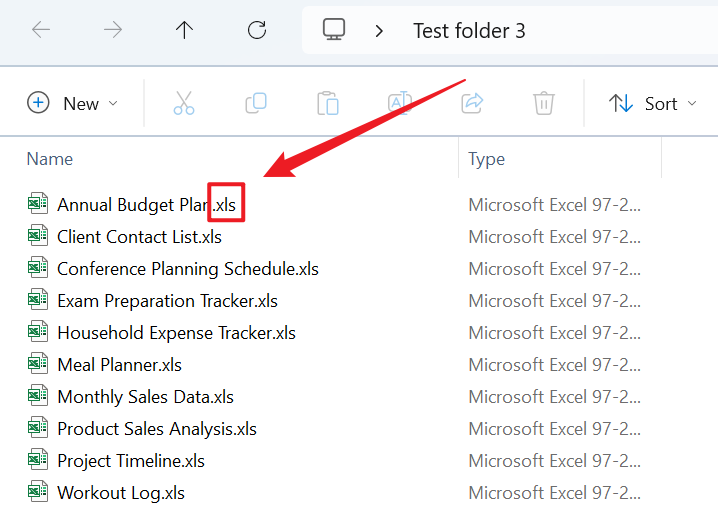Viewport: 718px width, 530px height.
Task: Navigate back to previous folder
Action: point(41,30)
